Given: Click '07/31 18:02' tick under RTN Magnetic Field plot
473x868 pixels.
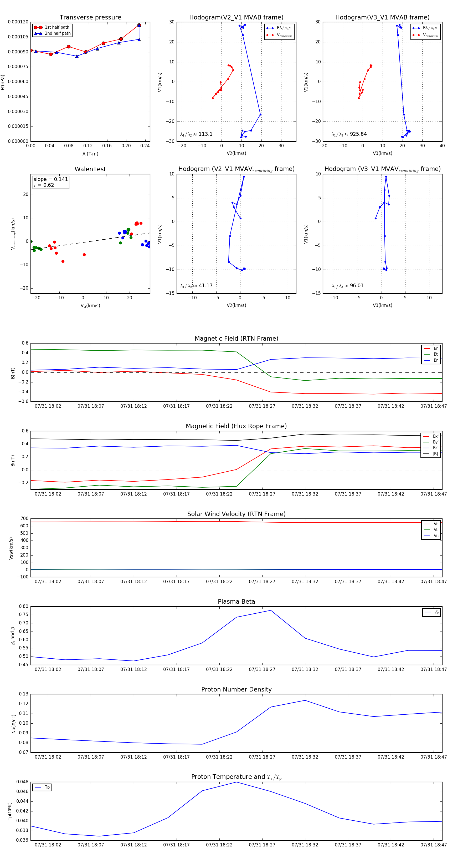Looking at the screenshot, I should coord(48,406).
